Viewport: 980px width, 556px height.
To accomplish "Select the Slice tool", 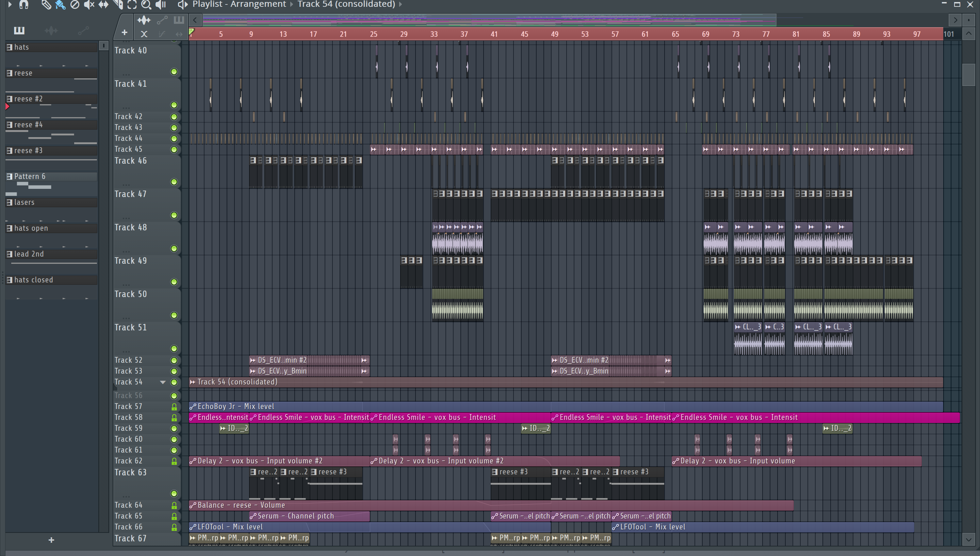I will [118, 4].
